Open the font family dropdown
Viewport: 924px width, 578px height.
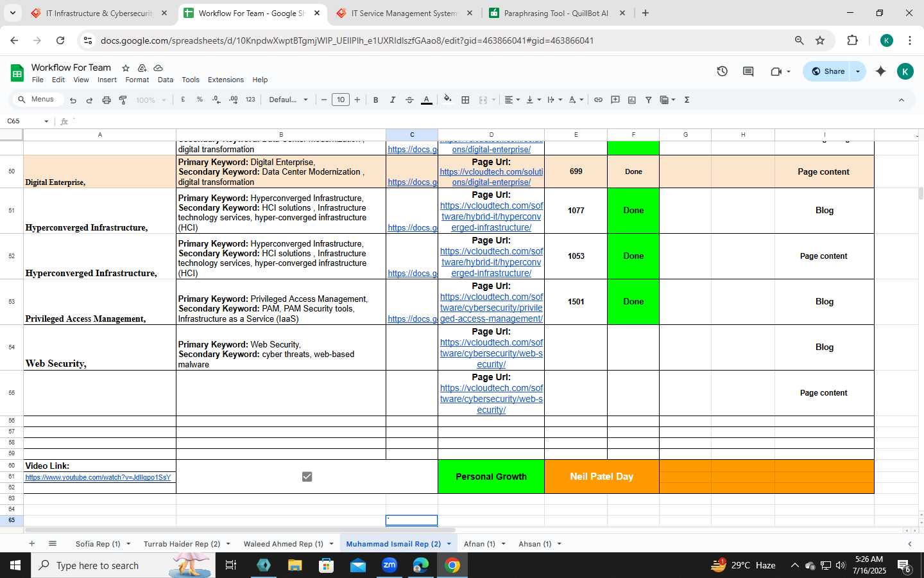[288, 100]
